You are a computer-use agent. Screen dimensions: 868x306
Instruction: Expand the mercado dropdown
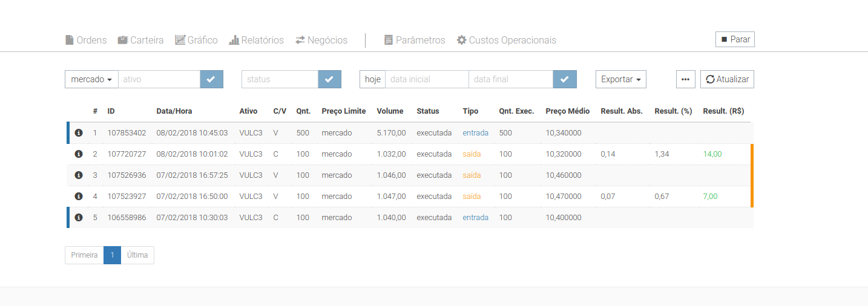(91, 79)
